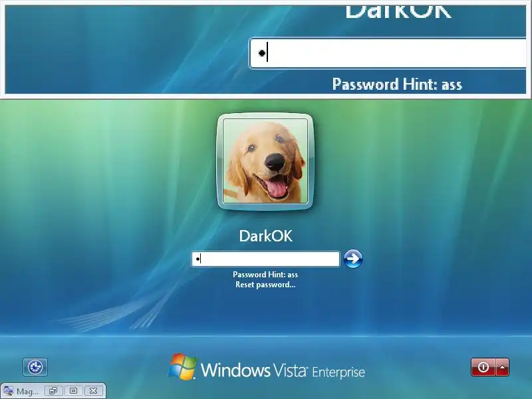Click the red power shutdown button
The width and height of the screenshot is (532, 399).
(483, 367)
